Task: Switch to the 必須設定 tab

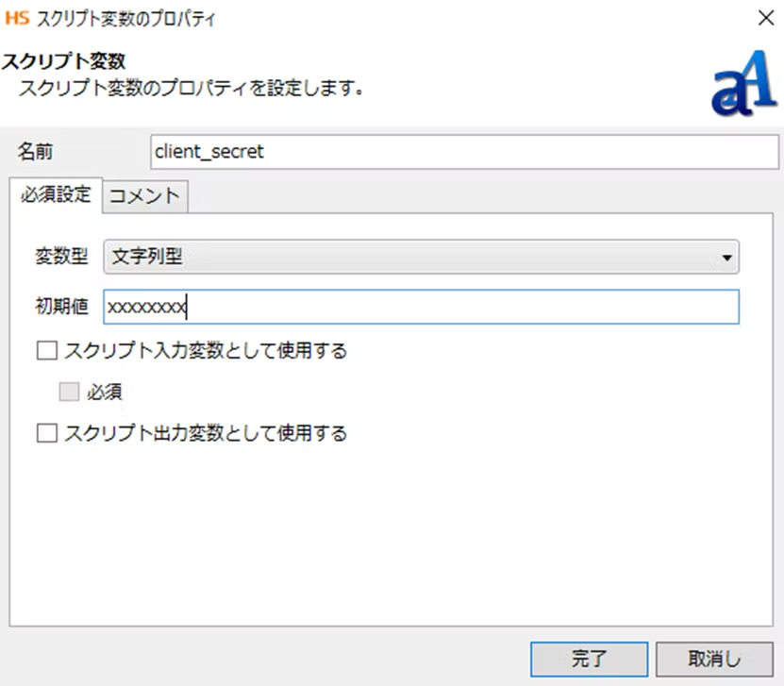Action: 55,195
